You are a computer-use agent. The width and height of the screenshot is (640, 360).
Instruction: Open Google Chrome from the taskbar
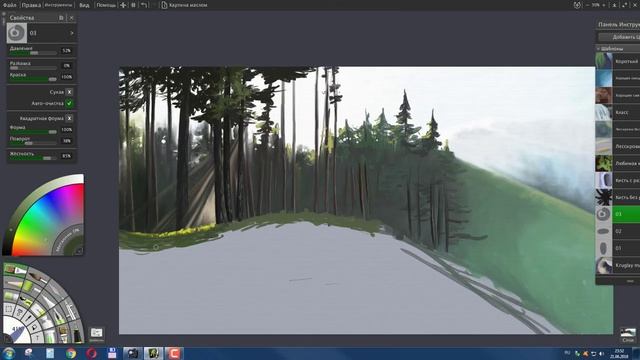coord(71,353)
